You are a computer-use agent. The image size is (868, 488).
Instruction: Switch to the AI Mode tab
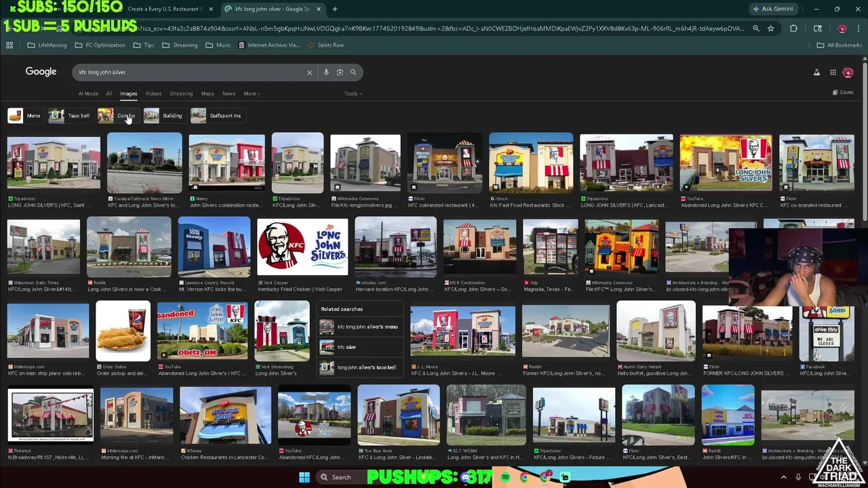[88, 94]
